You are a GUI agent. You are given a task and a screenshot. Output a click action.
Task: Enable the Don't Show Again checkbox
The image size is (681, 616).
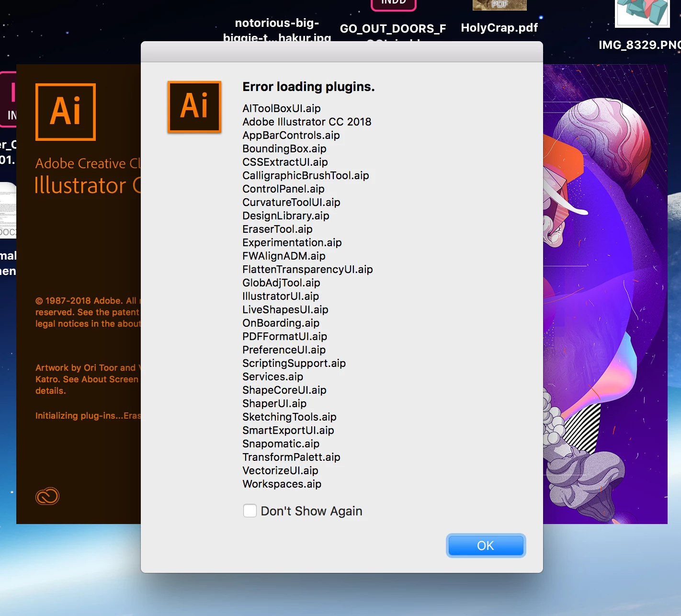coord(250,511)
